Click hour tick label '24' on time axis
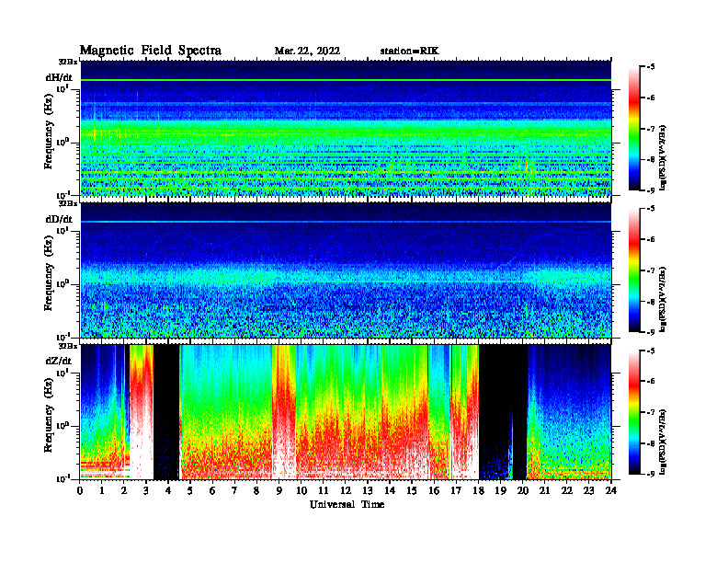 click(611, 491)
